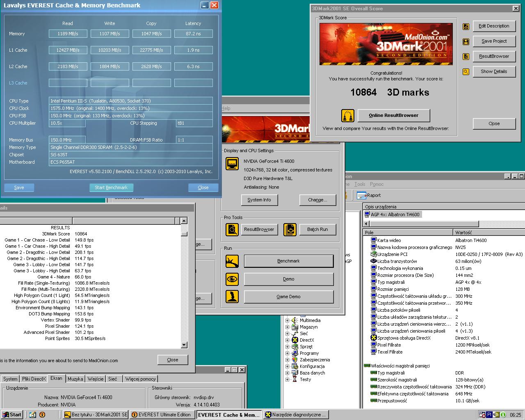
Task: Click the Batch Run icon in Pro Tools
Action: tap(290, 230)
